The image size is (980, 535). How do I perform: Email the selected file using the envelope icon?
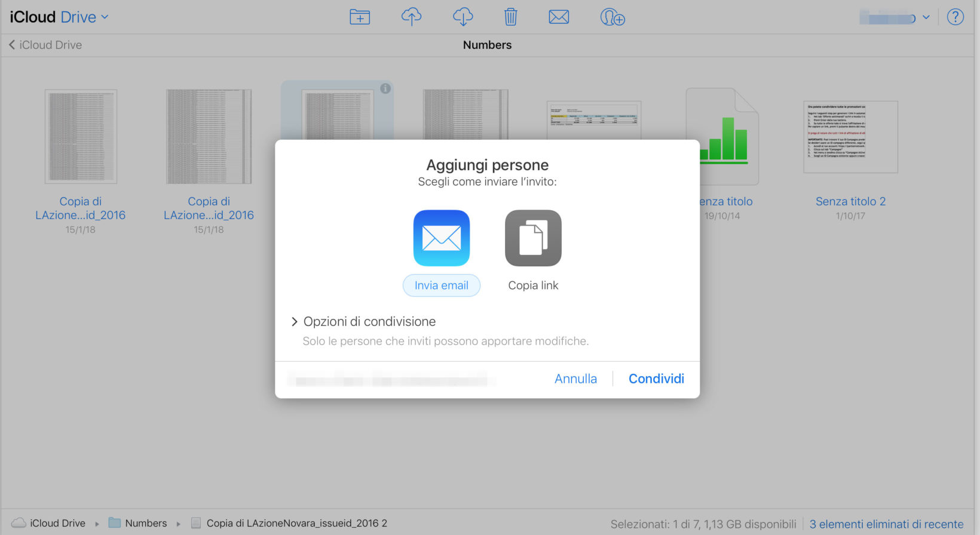tap(559, 17)
